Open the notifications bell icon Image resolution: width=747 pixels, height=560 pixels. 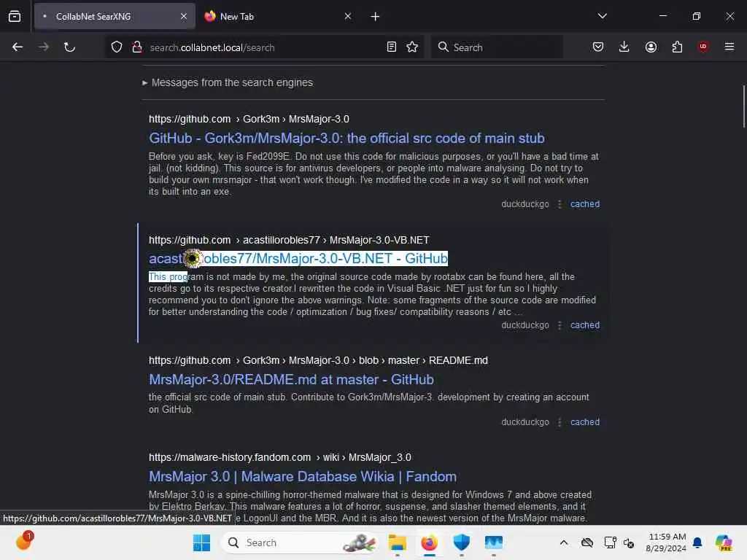pyautogui.click(x=697, y=542)
